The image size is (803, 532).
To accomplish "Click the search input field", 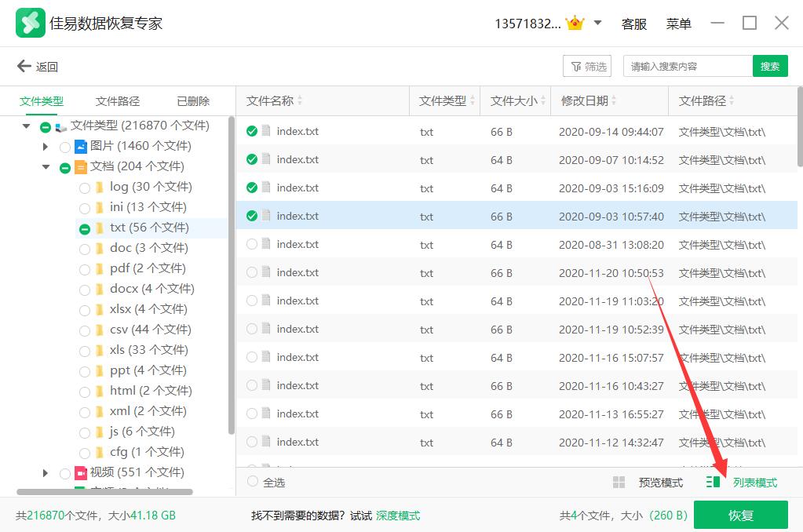I will coord(687,67).
